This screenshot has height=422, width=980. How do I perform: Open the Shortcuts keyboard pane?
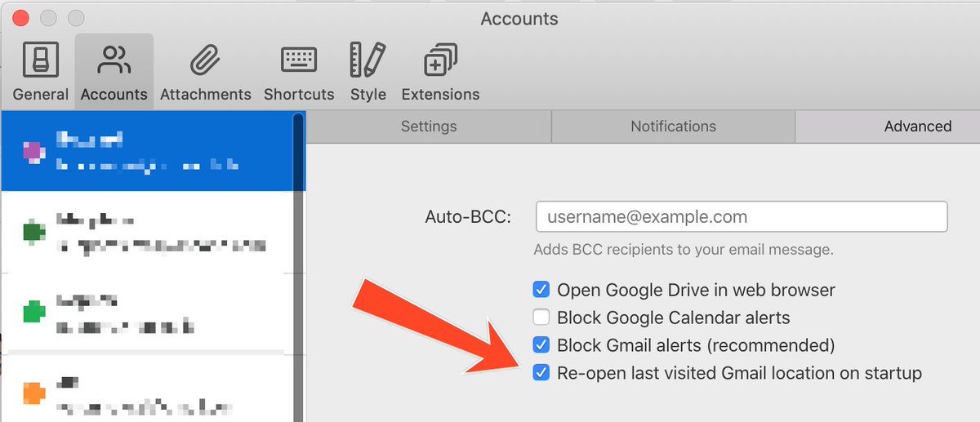point(299,72)
